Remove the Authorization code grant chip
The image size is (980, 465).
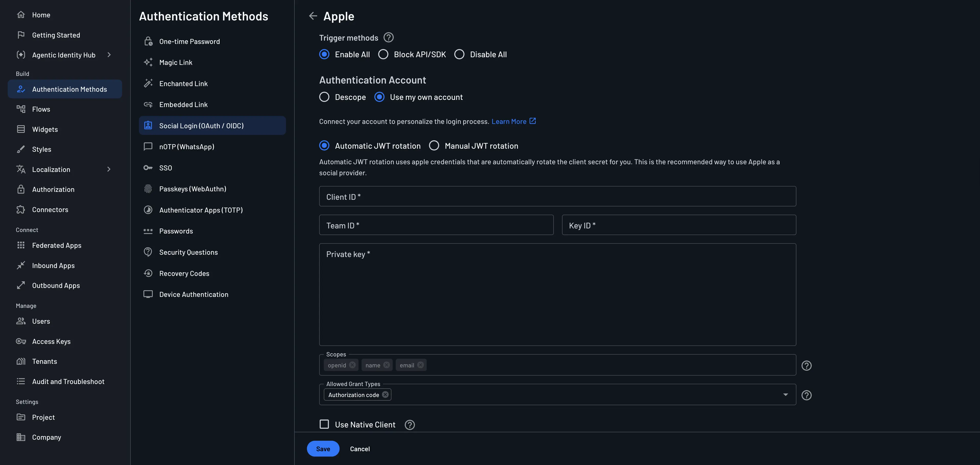pos(385,394)
